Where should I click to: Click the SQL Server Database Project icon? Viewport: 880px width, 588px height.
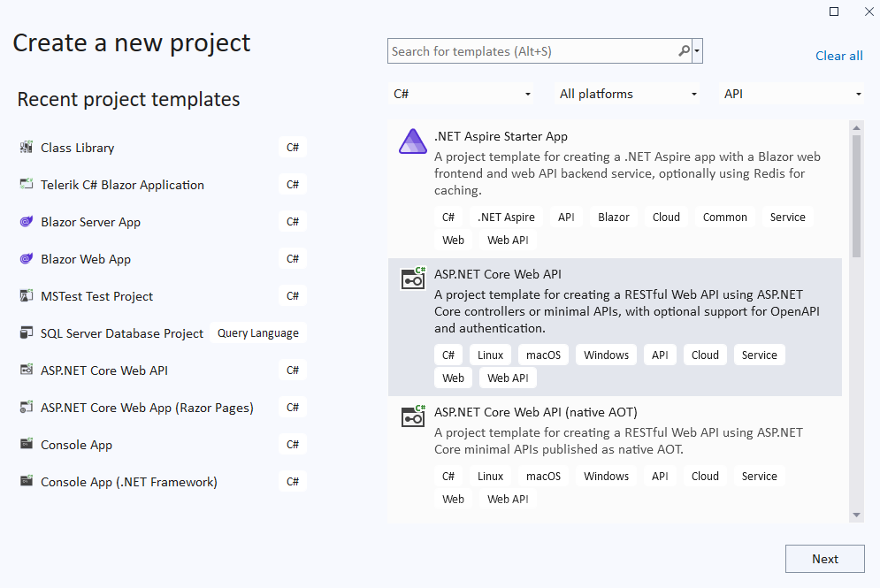(26, 333)
